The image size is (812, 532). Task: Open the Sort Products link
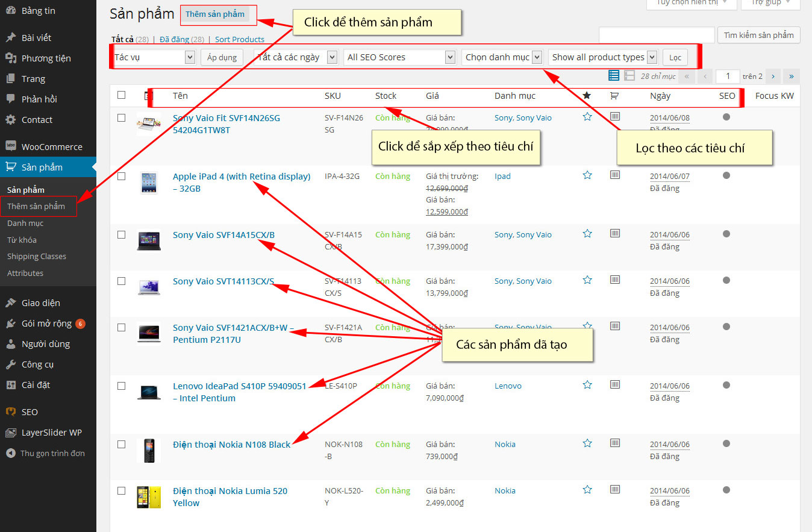click(x=240, y=39)
